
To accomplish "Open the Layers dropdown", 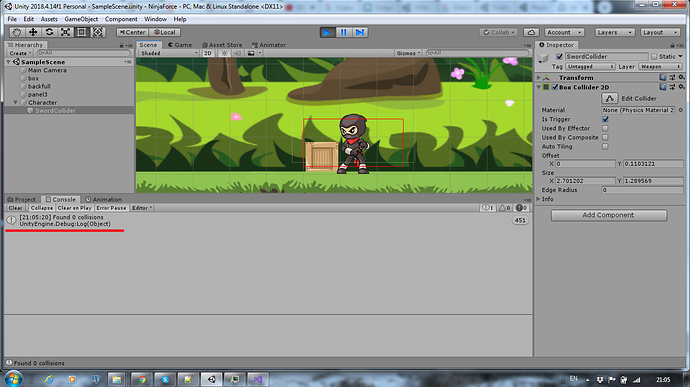I will click(615, 32).
